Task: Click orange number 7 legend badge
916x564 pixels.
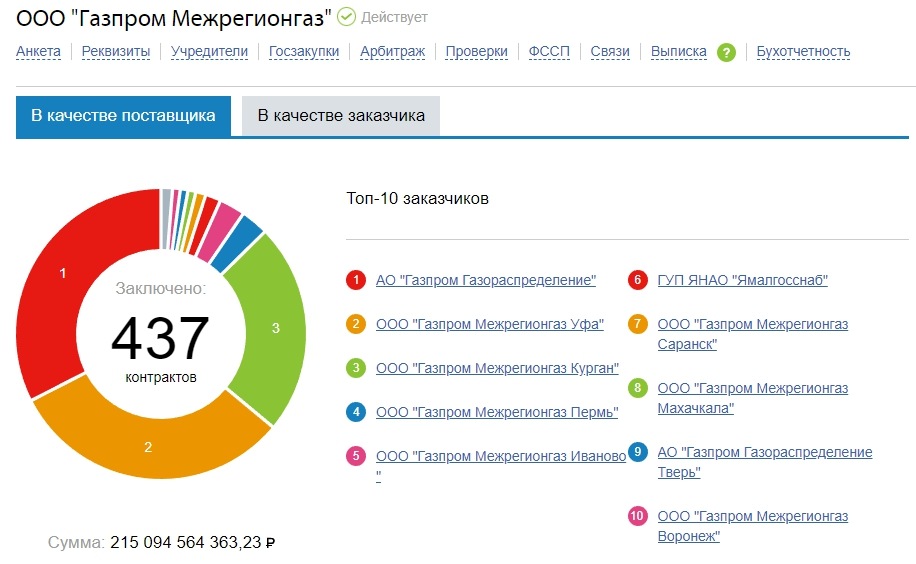Action: (x=637, y=324)
